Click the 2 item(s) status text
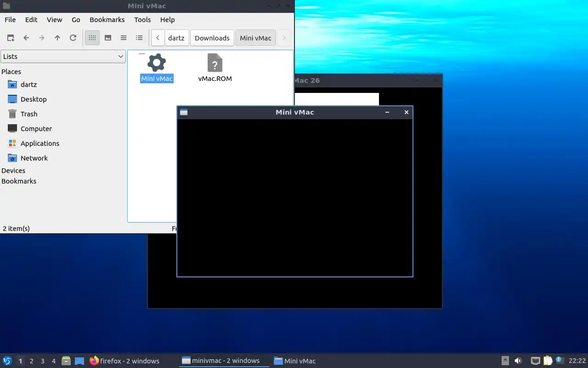Screen dimensions: 588x368 (x=17, y=228)
